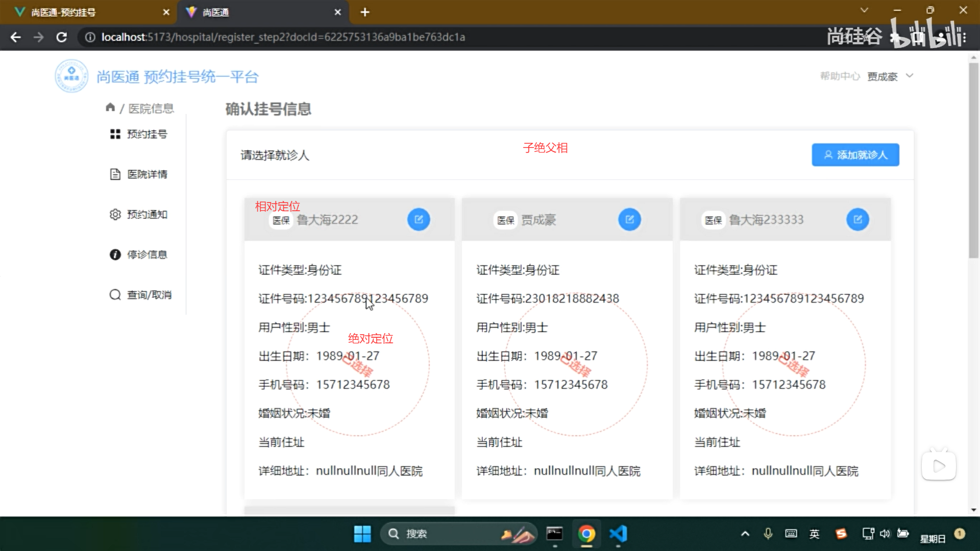Edit patient 鲁大海2222 via its pencil icon
The image size is (980, 551).
[x=419, y=219]
